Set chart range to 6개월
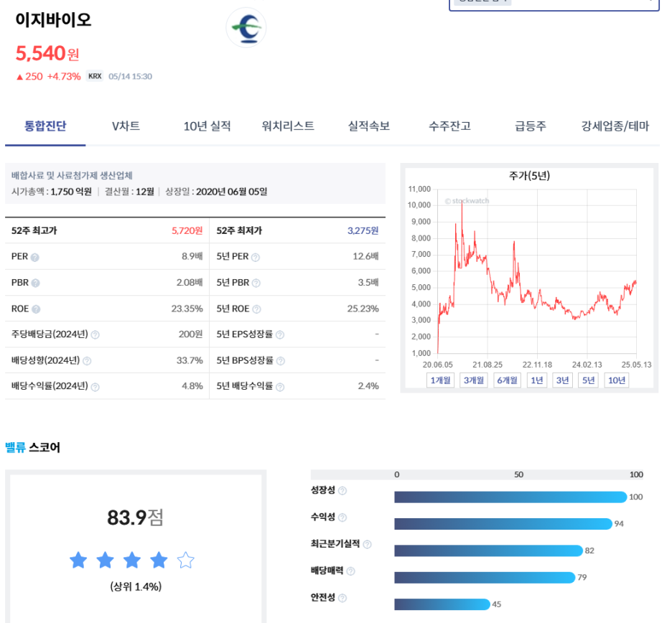 (507, 380)
